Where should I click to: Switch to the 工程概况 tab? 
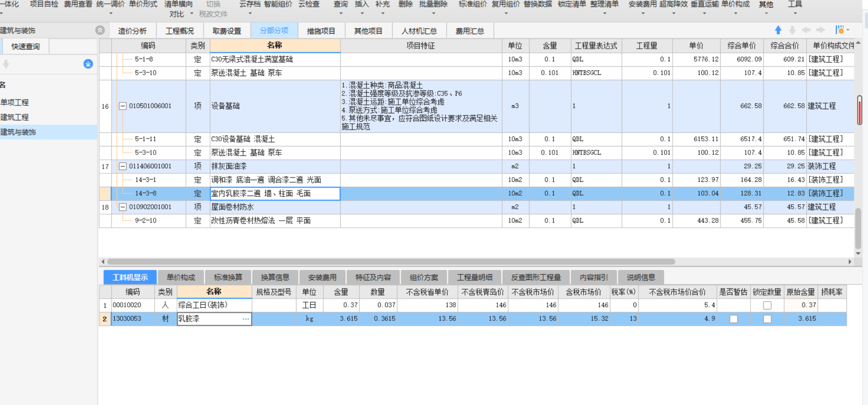tap(179, 31)
